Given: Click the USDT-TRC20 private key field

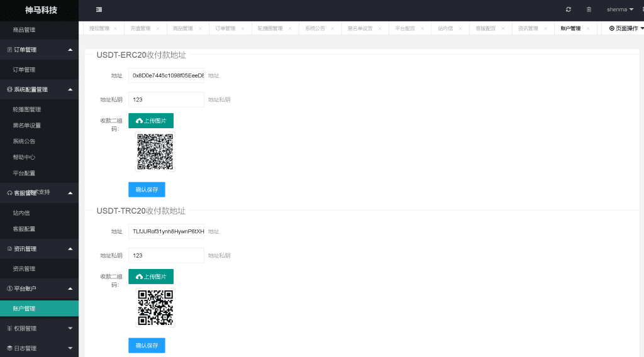Looking at the screenshot, I should pos(166,256).
